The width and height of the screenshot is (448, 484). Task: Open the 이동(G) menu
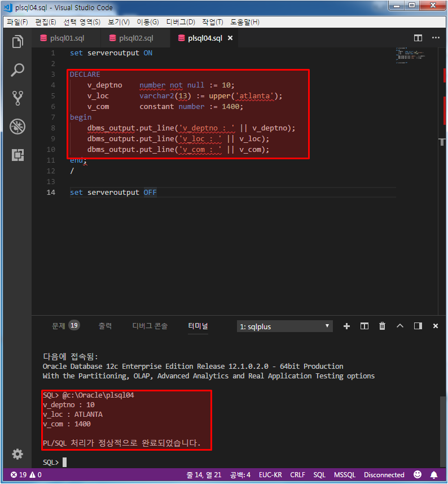pos(148,22)
